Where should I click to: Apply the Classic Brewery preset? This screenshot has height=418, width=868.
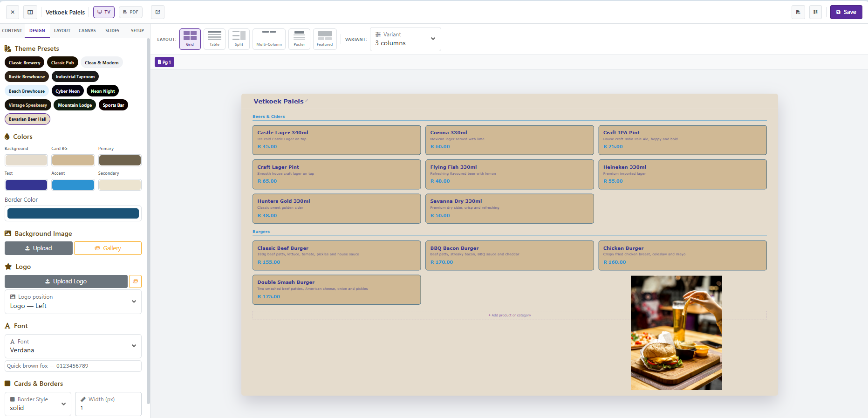[24, 62]
